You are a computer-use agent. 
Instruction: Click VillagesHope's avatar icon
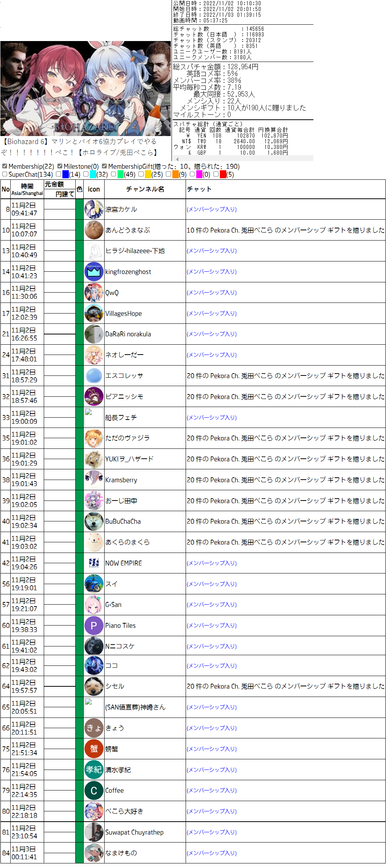pyautogui.click(x=94, y=314)
